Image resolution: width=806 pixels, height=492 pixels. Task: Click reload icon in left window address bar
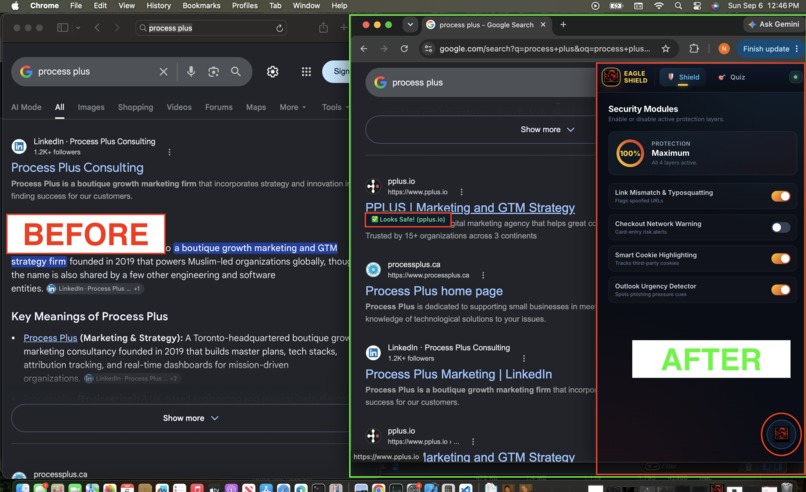tap(279, 28)
